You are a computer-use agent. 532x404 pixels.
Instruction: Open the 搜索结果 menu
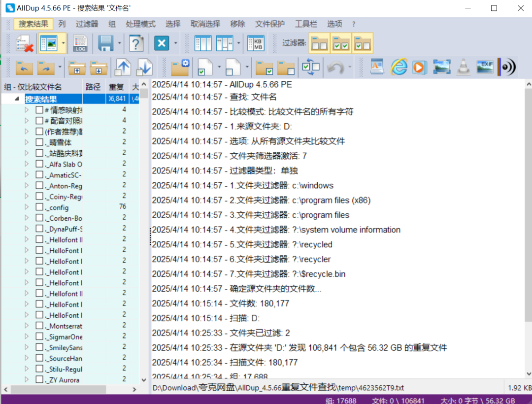33,24
